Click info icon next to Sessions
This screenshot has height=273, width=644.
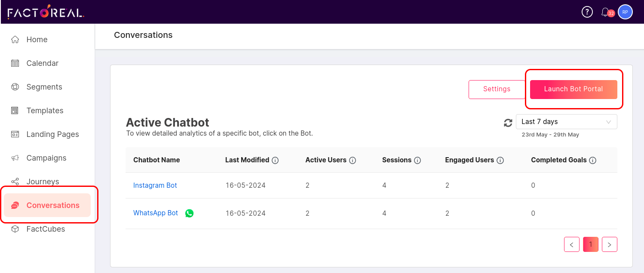pyautogui.click(x=417, y=160)
